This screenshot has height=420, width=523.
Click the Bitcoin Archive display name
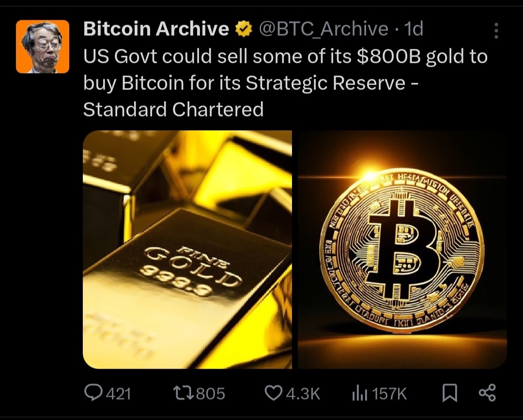156,29
